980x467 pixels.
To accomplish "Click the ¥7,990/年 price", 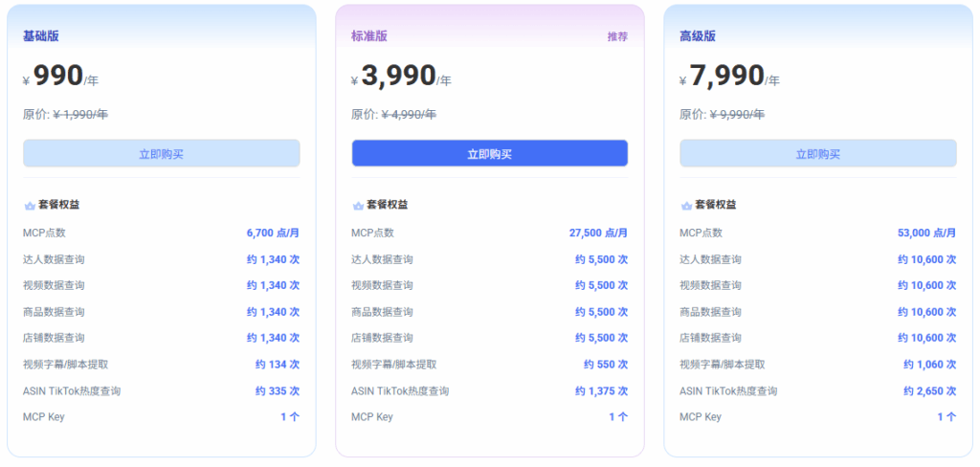I will point(729,77).
